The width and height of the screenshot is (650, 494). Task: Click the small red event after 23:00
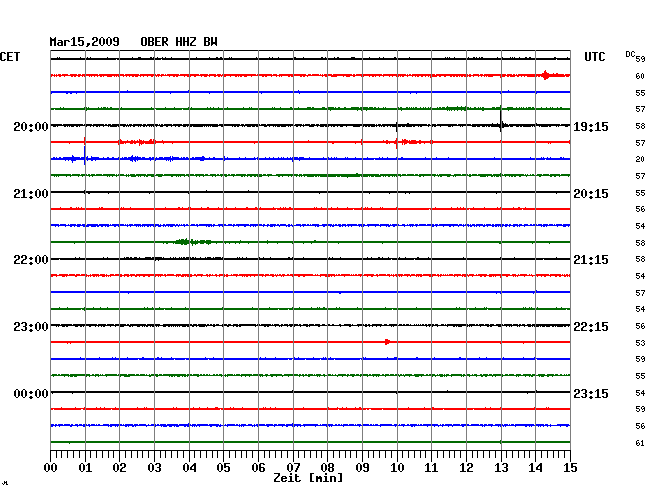[x=387, y=342]
